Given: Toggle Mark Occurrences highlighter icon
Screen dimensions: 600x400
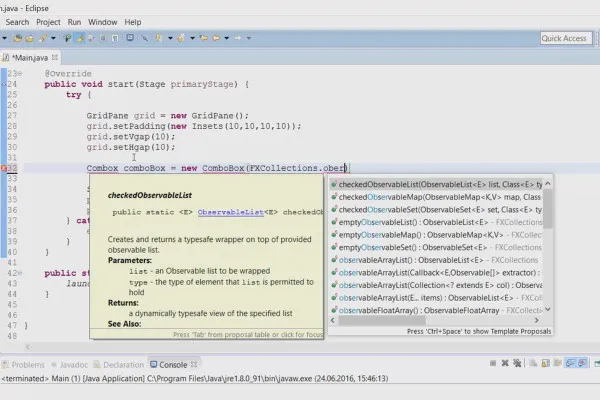Looking at the screenshot, I should tap(80, 38).
